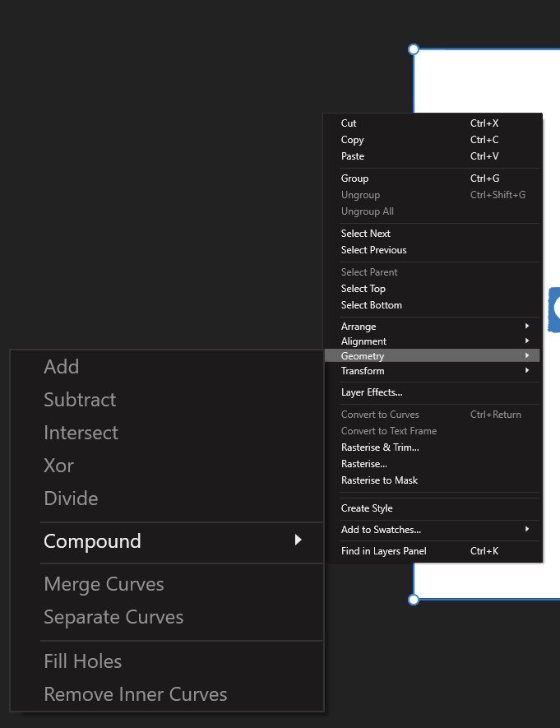Click Select Previous
560x728 pixels.
(433, 250)
